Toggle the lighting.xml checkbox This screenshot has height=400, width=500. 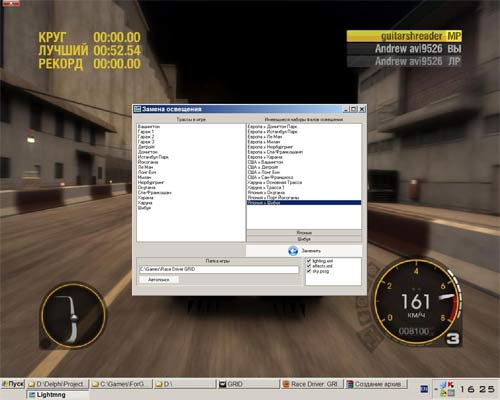click(309, 261)
